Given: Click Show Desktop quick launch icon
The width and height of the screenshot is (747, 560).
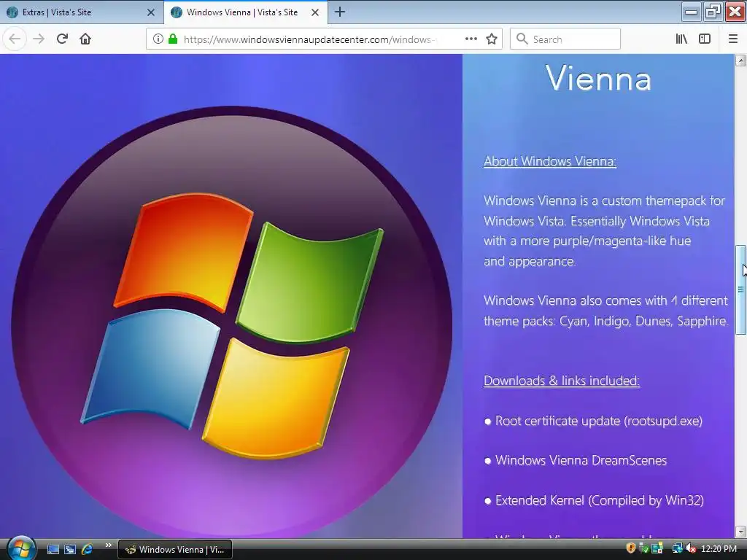Looking at the screenshot, I should (x=53, y=550).
